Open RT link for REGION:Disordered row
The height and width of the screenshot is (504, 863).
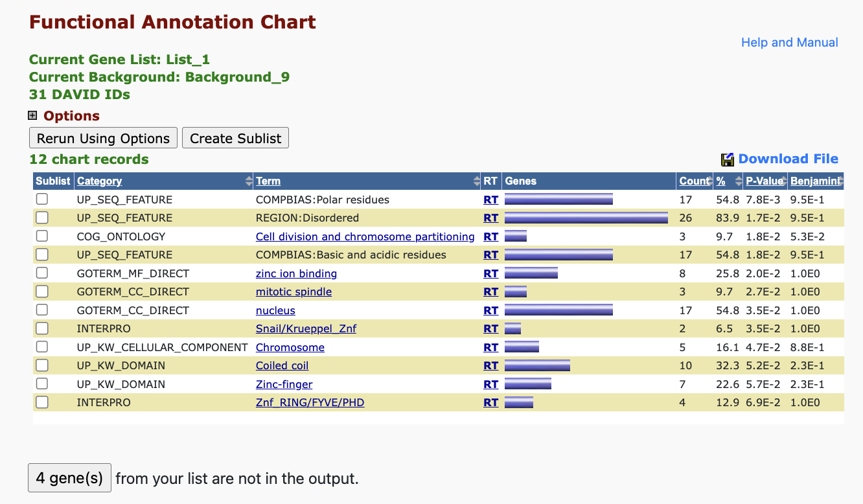coord(490,218)
